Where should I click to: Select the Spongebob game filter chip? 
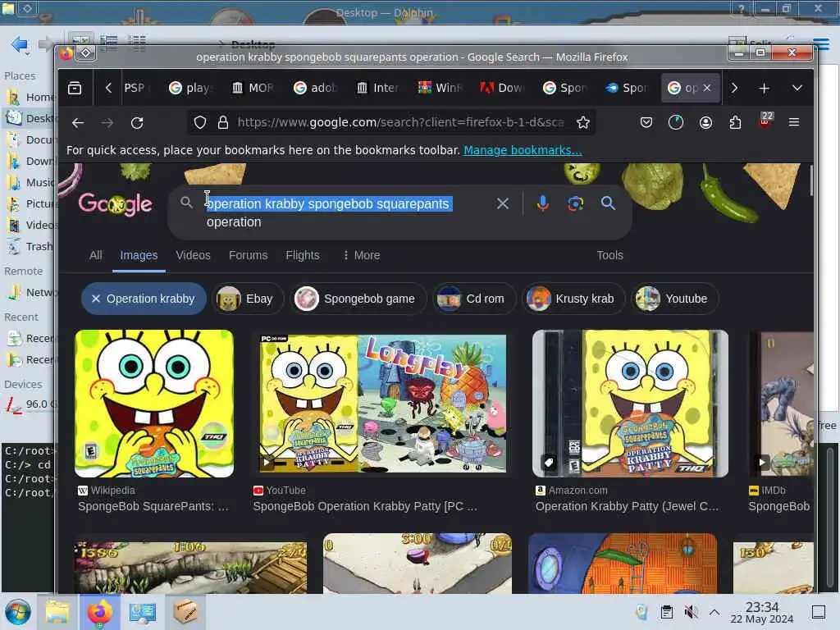click(x=358, y=299)
